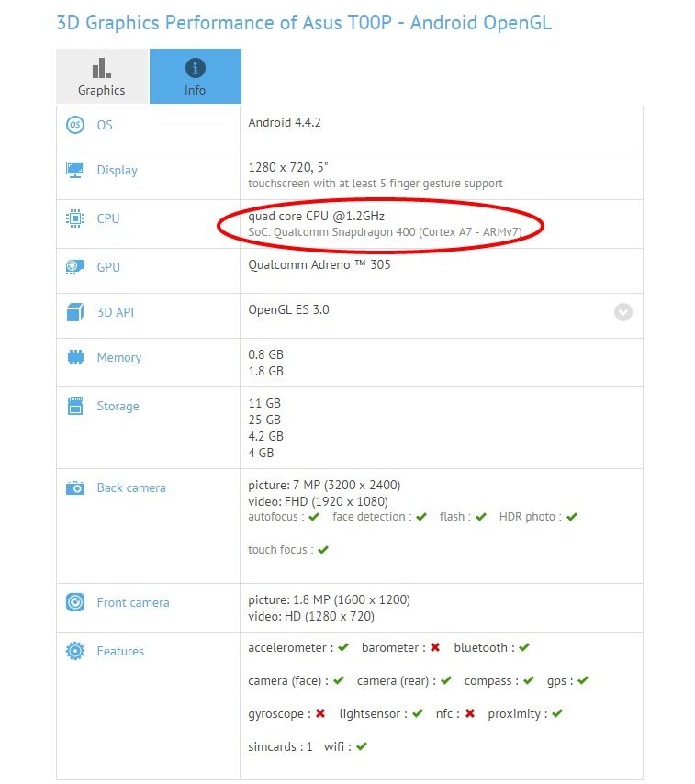Click the Storage label
695x784 pixels.
point(118,406)
